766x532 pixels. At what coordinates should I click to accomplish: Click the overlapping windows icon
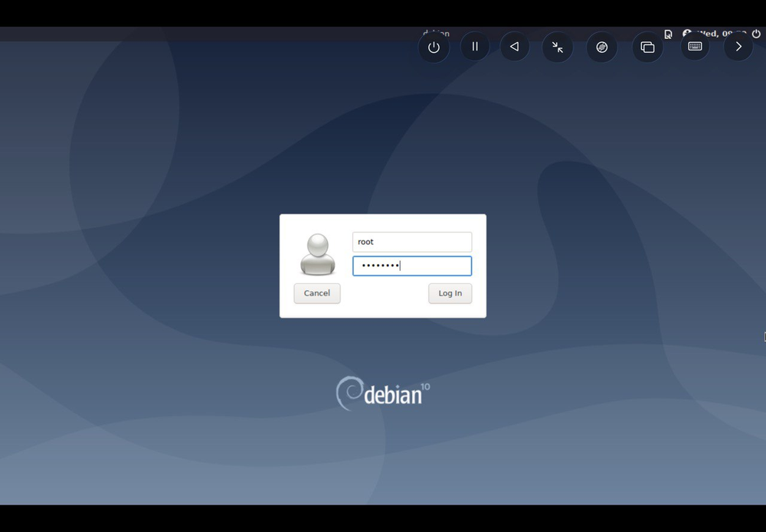647,47
